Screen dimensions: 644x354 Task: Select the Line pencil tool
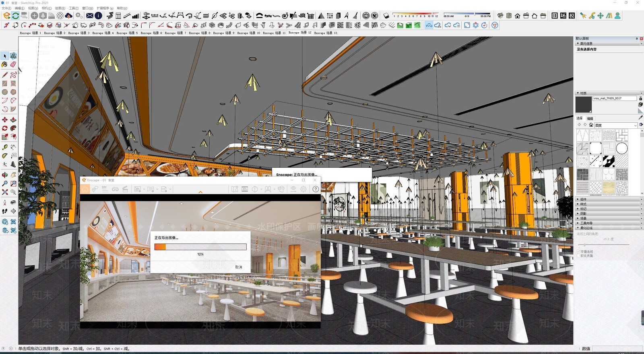click(x=5, y=75)
